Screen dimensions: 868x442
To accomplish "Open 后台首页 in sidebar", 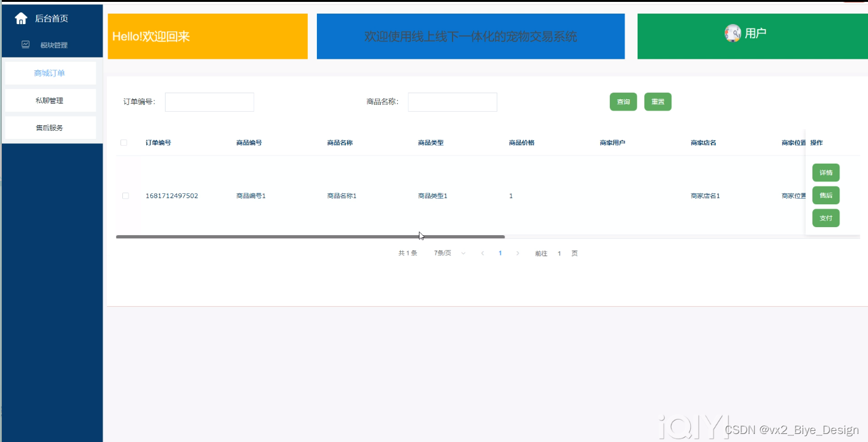I will tap(51, 19).
